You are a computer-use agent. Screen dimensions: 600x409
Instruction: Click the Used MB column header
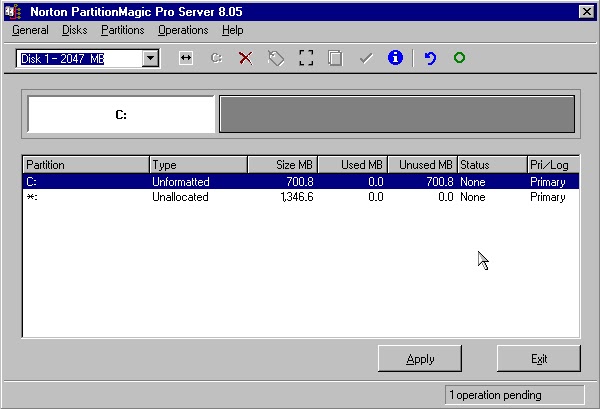(353, 165)
